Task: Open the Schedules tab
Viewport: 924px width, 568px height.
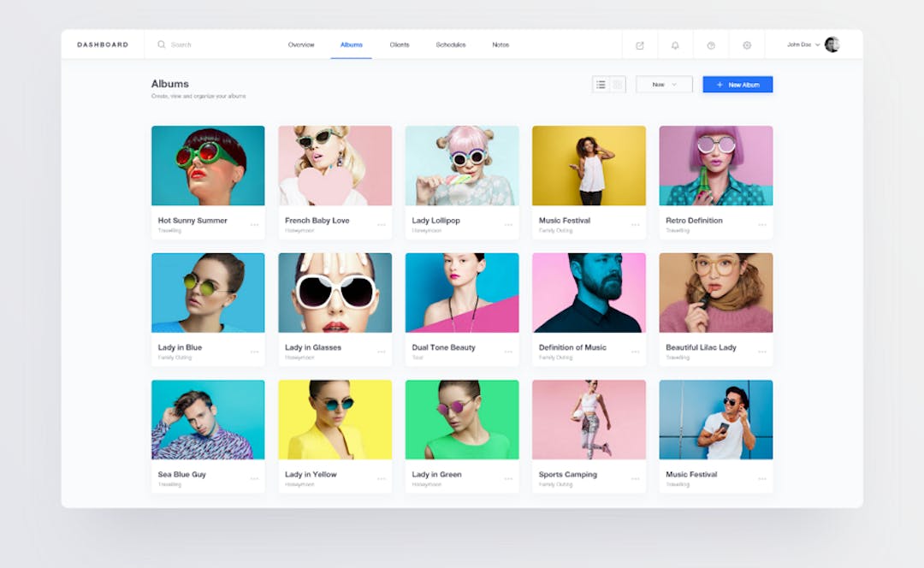Action: (x=451, y=44)
